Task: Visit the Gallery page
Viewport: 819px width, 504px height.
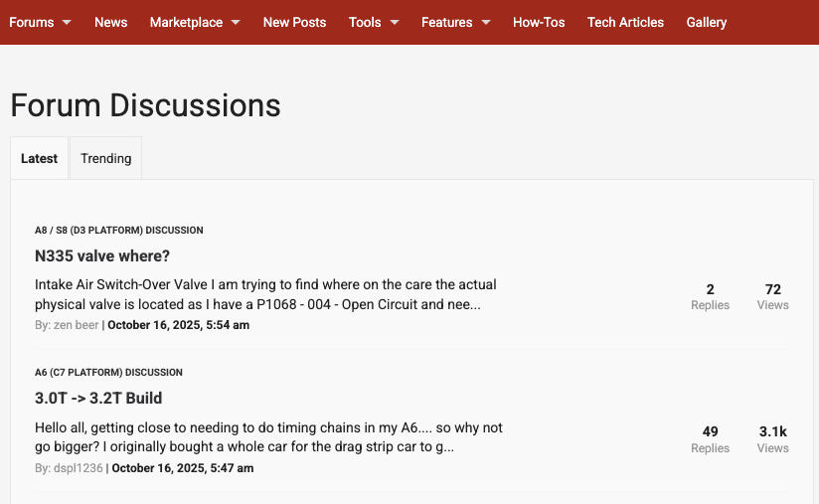Action: (x=707, y=22)
